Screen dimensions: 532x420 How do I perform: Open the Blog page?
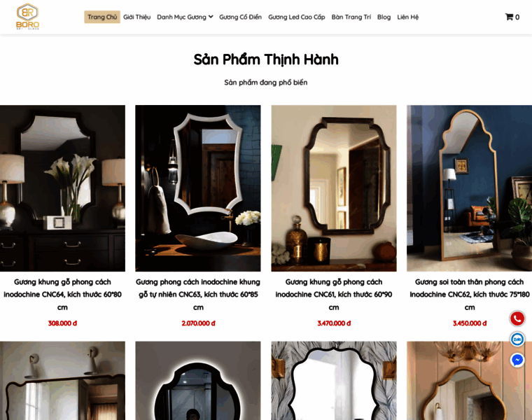(384, 17)
